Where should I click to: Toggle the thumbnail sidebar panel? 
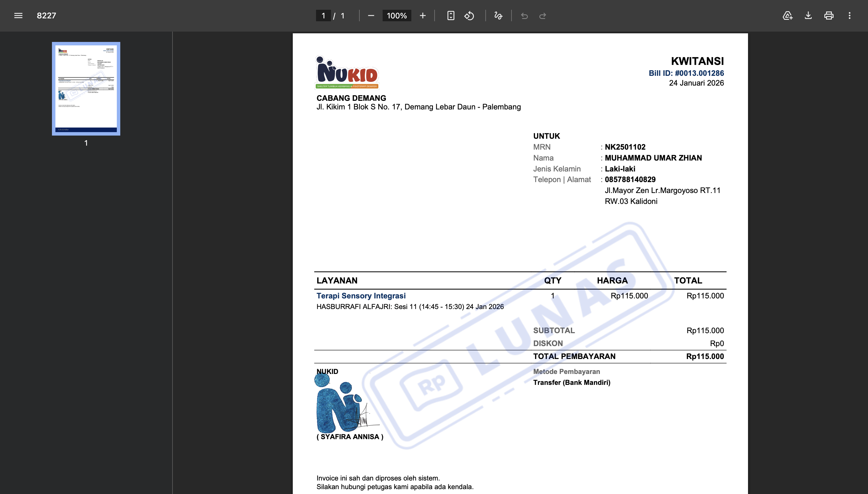tap(18, 16)
